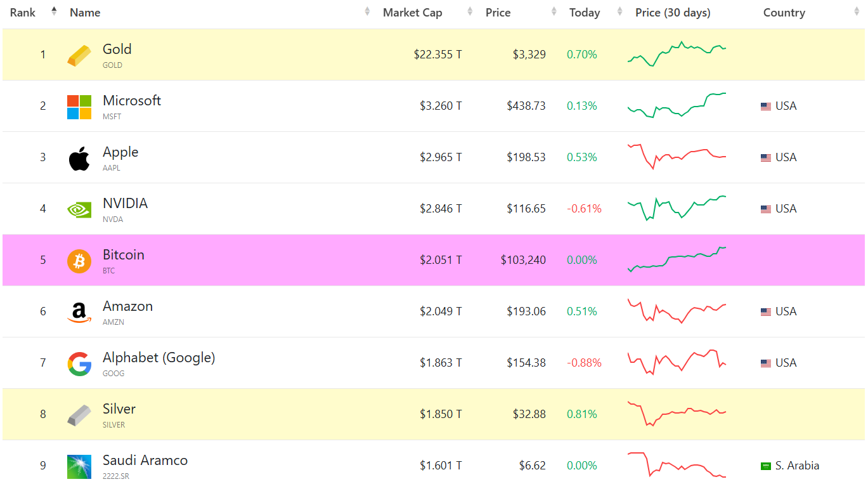This screenshot has width=868, height=484.
Task: Click the 0.81% change for Silver
Action: coord(582,414)
